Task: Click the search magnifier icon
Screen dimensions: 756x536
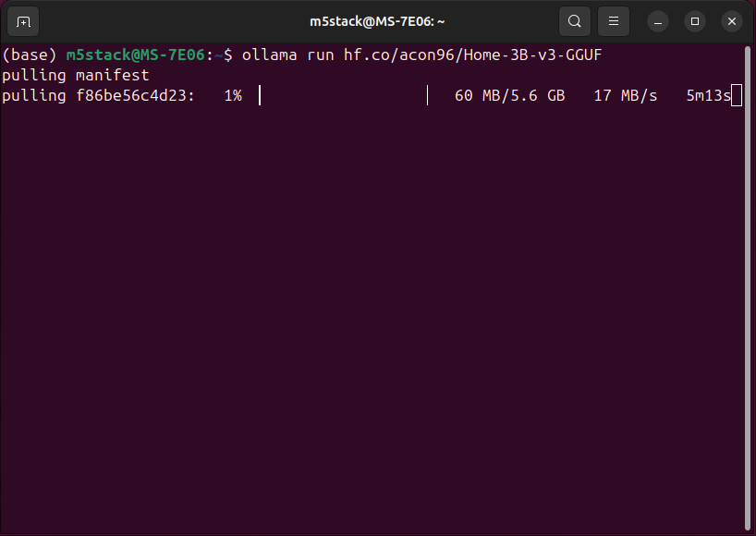Action: click(575, 20)
